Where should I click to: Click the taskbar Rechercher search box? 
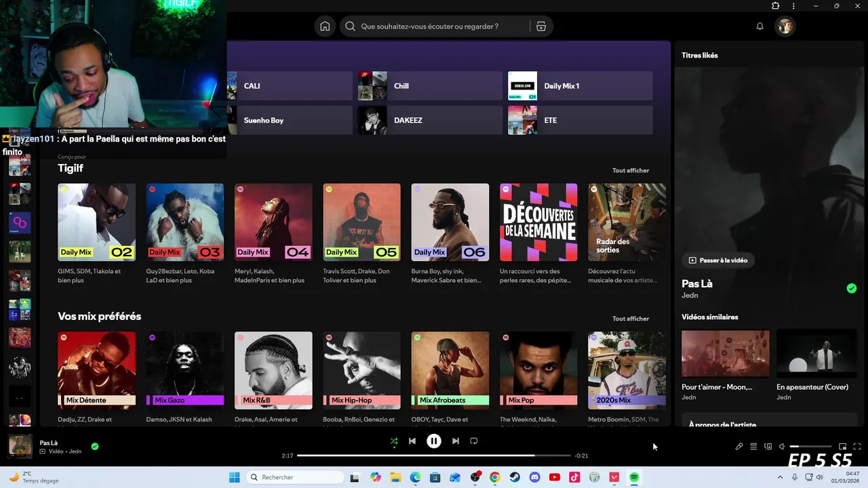tap(295, 477)
